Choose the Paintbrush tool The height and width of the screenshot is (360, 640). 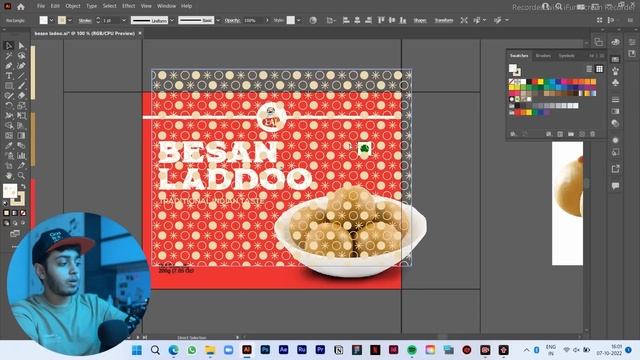pos(21,86)
